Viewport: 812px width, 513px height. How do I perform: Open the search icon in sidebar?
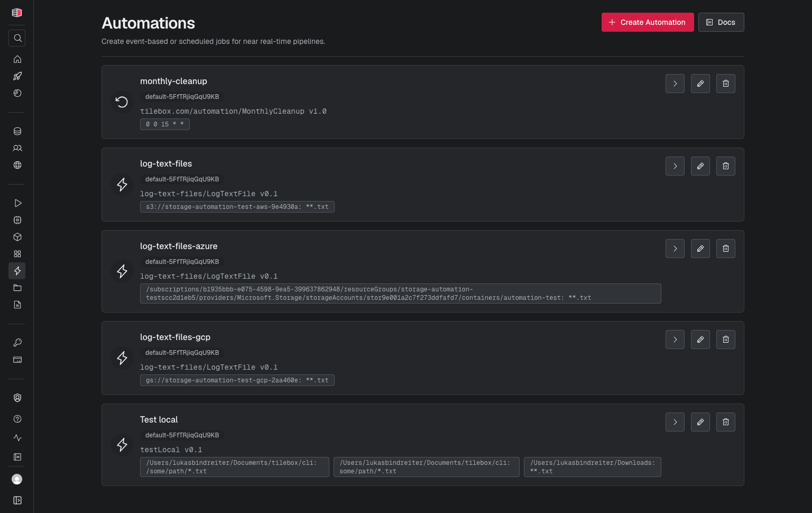tap(17, 38)
